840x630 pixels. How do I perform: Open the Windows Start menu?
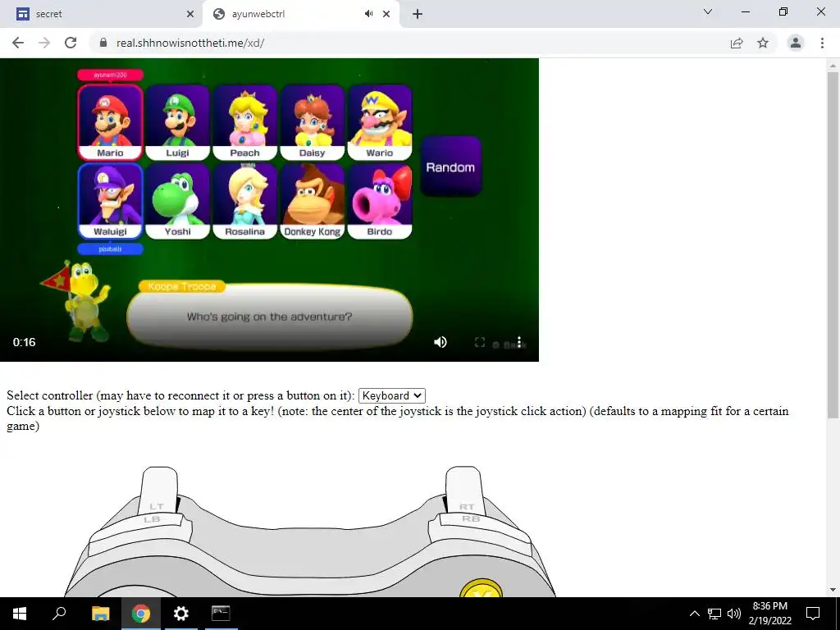coord(20,614)
